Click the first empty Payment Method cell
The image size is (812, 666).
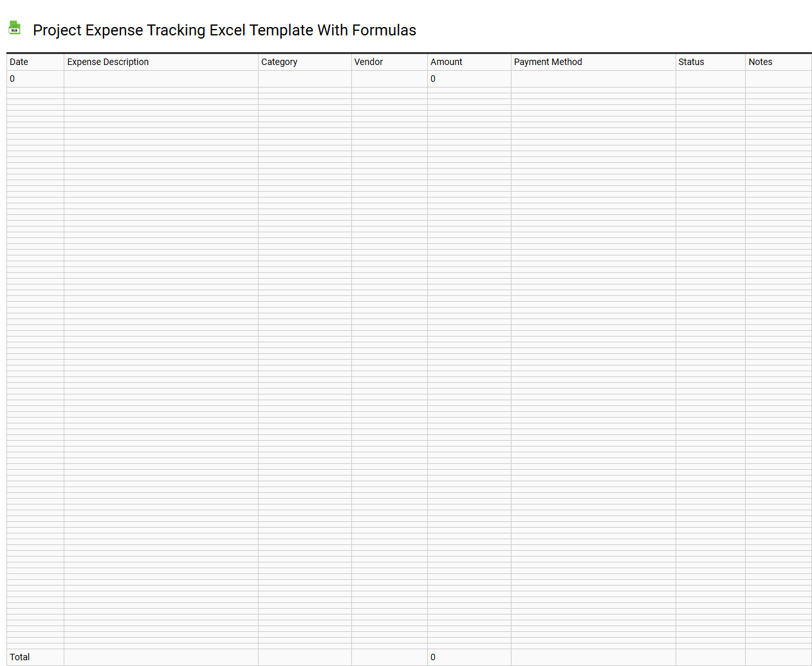point(593,79)
